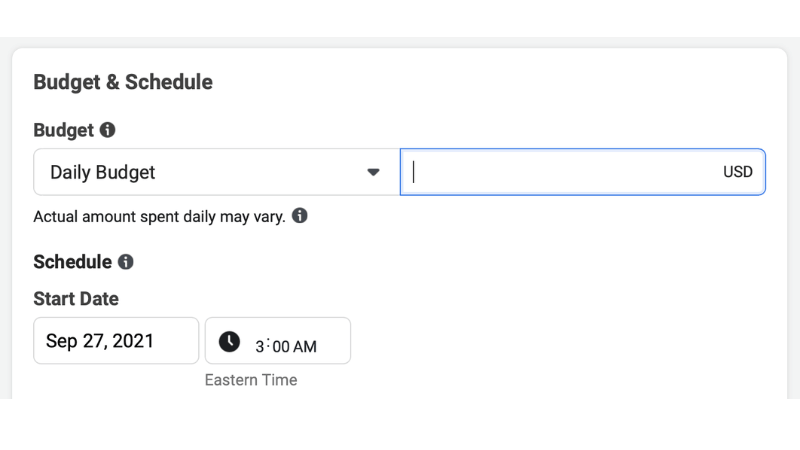Select the day '27' in Start Date
800x450 pixels.
95,341
